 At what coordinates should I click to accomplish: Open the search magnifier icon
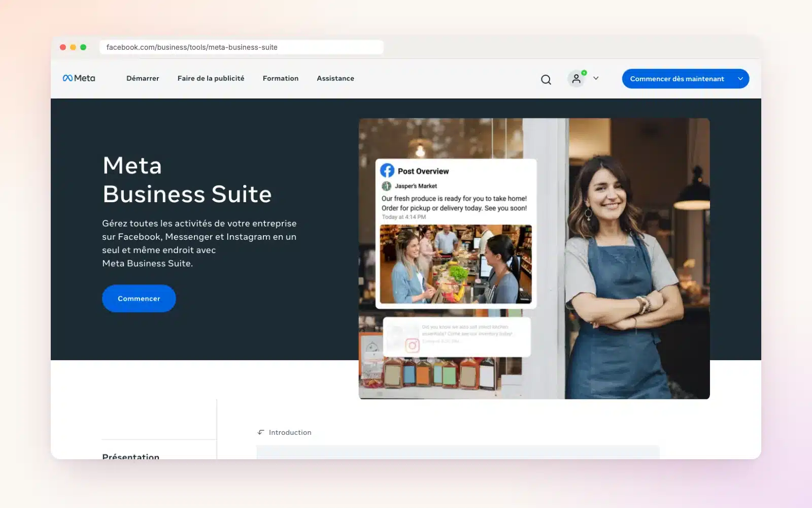546,79
